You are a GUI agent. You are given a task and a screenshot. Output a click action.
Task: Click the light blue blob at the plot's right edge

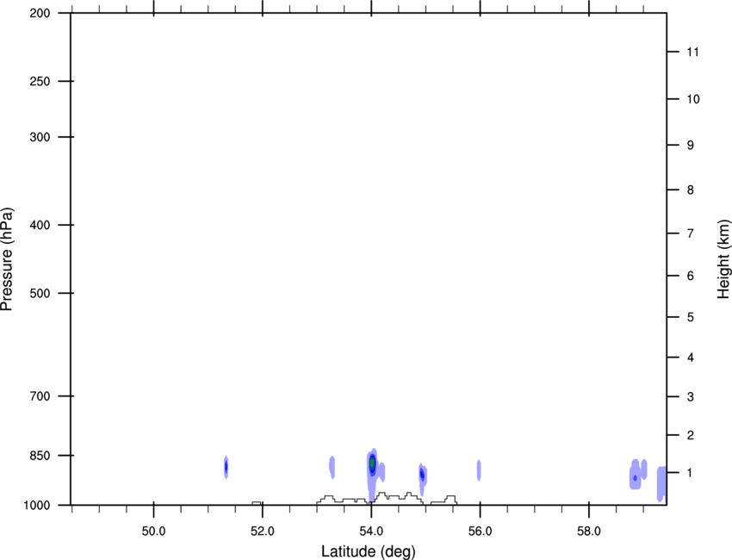point(661,484)
